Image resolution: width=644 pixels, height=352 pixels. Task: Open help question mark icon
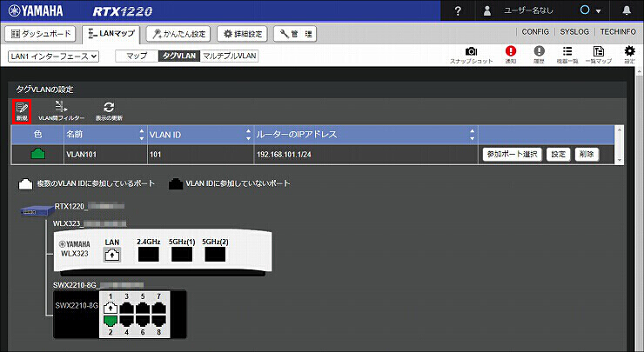pyautogui.click(x=458, y=10)
